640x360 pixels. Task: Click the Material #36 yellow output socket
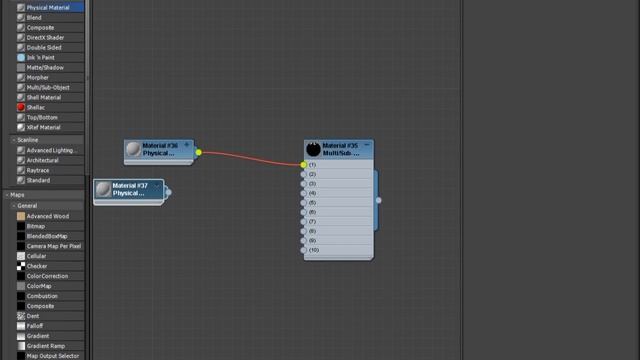point(198,152)
